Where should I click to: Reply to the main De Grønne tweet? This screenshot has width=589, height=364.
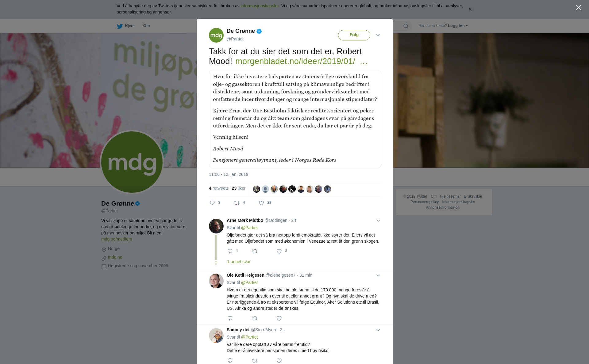click(215, 203)
